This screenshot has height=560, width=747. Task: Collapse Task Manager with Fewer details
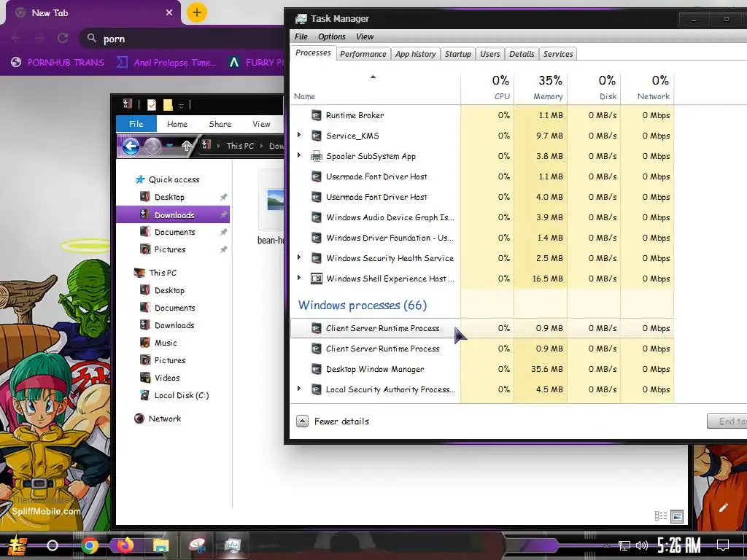pyautogui.click(x=333, y=421)
